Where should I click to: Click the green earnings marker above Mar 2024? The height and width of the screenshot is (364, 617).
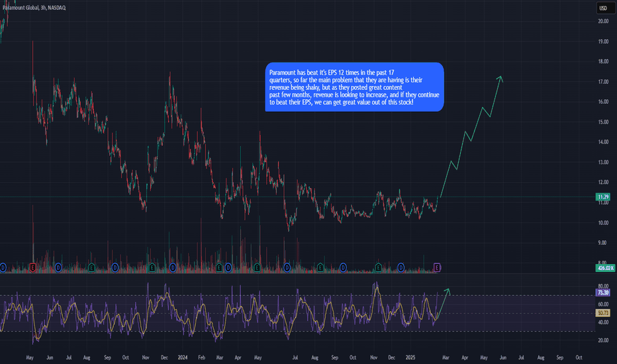[x=219, y=268]
